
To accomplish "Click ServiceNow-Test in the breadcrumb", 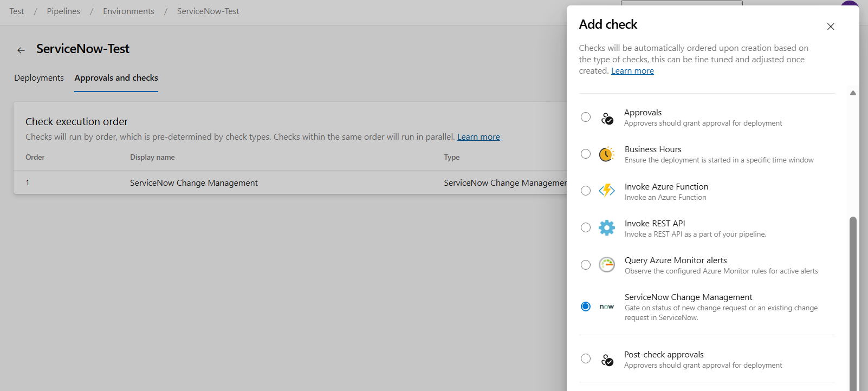I will point(208,11).
